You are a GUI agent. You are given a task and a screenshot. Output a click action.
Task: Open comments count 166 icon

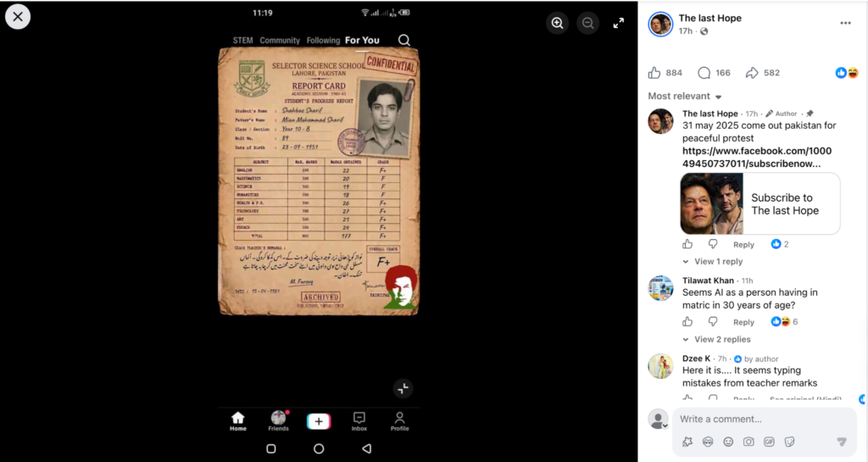coord(714,73)
